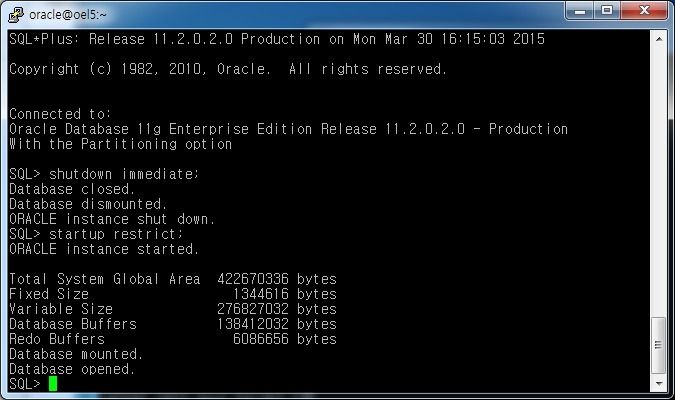Click the 'With the Partitioning option' line
675x400 pixels.
click(x=121, y=144)
